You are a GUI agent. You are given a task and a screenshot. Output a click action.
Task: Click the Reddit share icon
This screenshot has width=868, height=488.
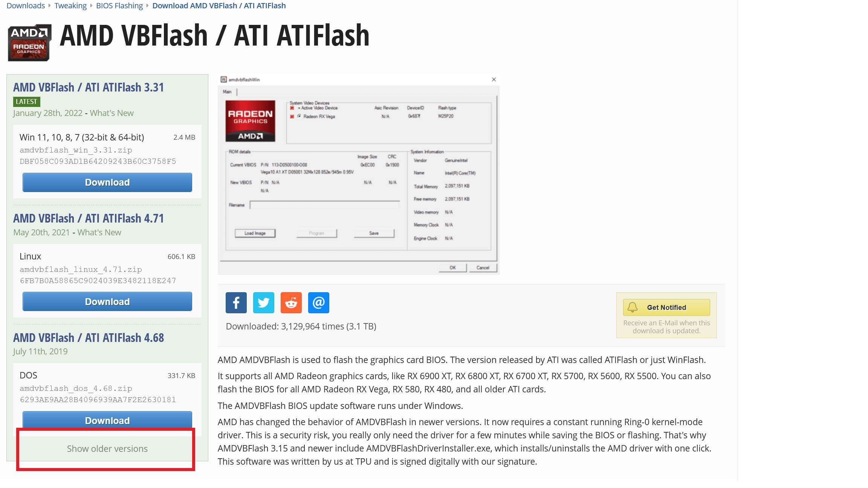click(x=291, y=303)
